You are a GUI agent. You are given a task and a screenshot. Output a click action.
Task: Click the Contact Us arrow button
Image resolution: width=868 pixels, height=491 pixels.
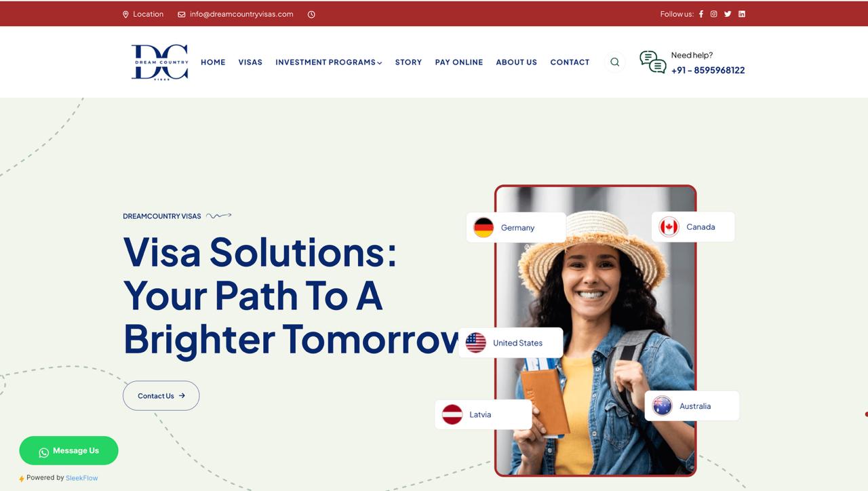(x=161, y=395)
